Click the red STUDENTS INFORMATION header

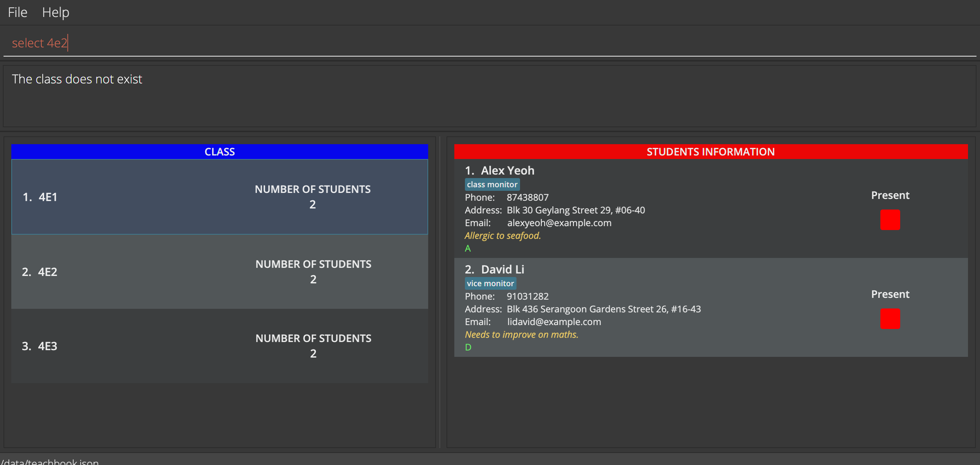[x=710, y=152]
